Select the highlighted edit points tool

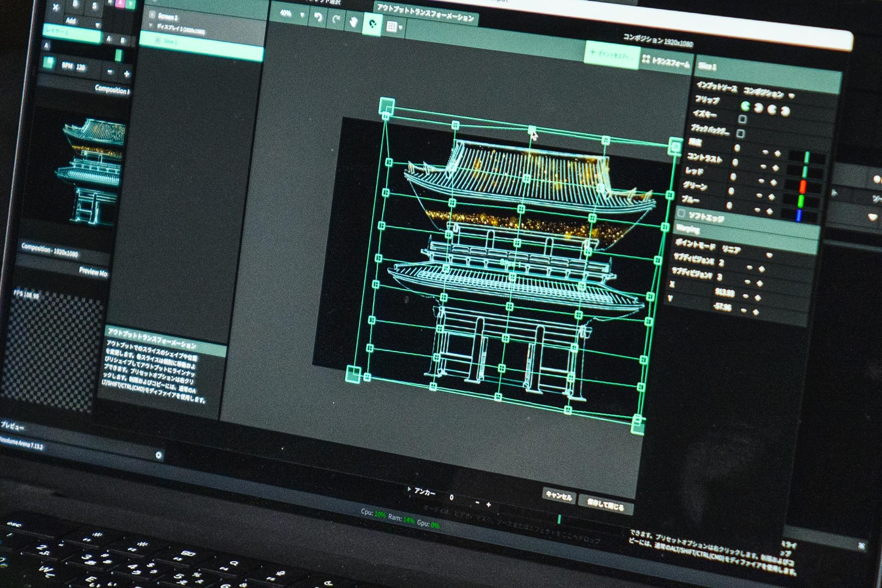(372, 24)
